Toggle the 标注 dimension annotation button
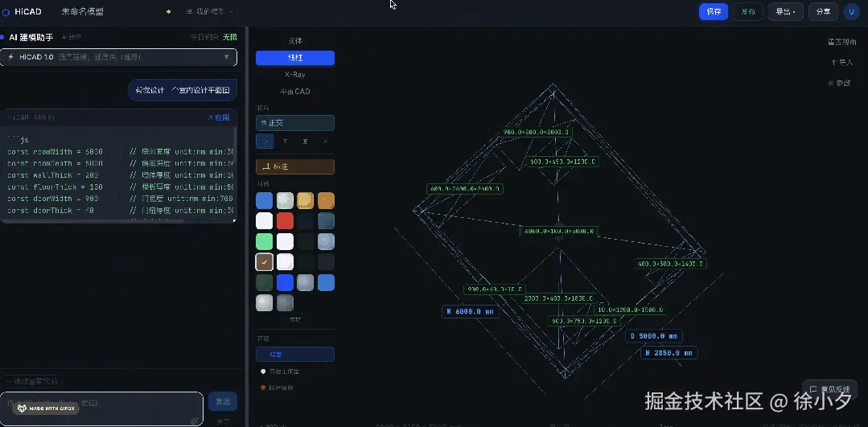The image size is (868, 427). coord(295,166)
